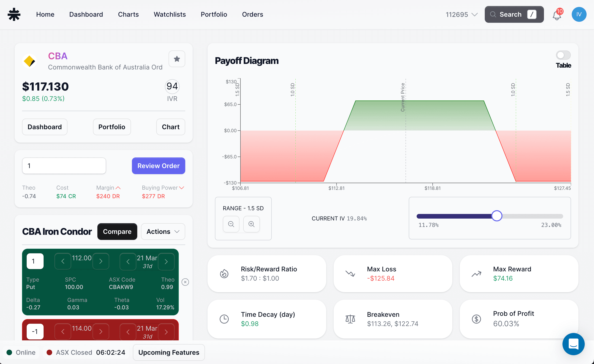Image resolution: width=594 pixels, height=364 pixels.
Task: Compare the CBA Iron Condor
Action: tap(117, 231)
